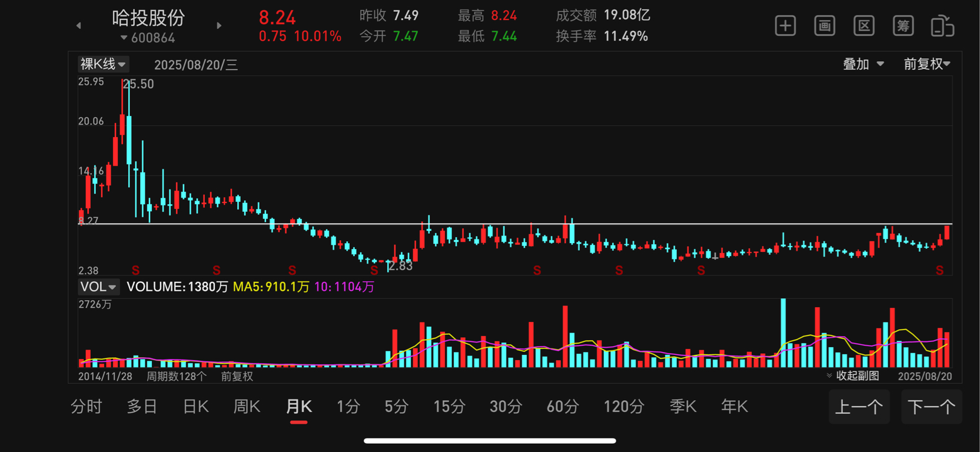
Task: Switch to 日K tab
Action: [x=196, y=407]
